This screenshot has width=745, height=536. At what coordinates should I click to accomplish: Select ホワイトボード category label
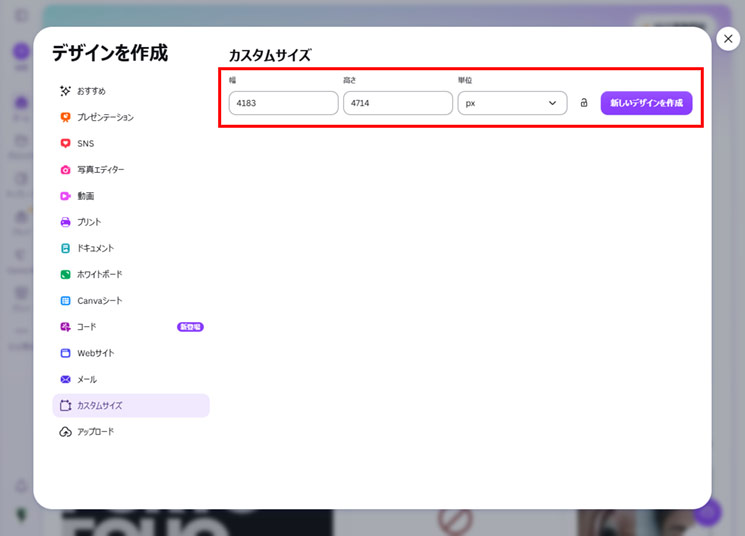pos(100,274)
